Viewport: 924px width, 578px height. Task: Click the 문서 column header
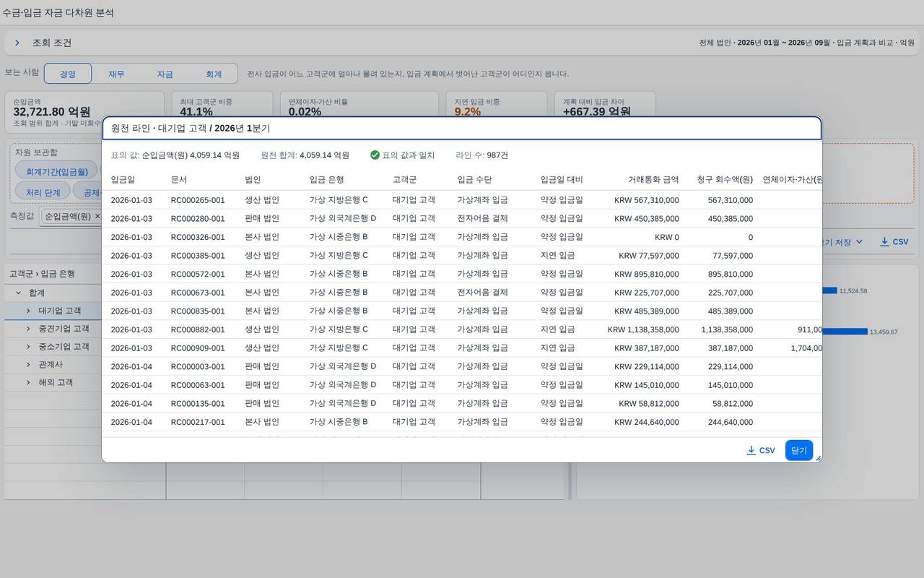click(179, 180)
